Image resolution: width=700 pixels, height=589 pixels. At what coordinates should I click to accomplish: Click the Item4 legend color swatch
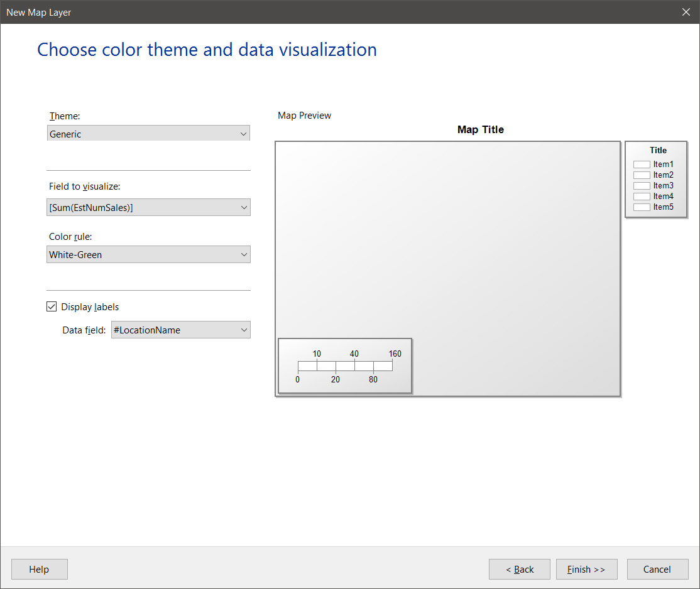(x=642, y=197)
